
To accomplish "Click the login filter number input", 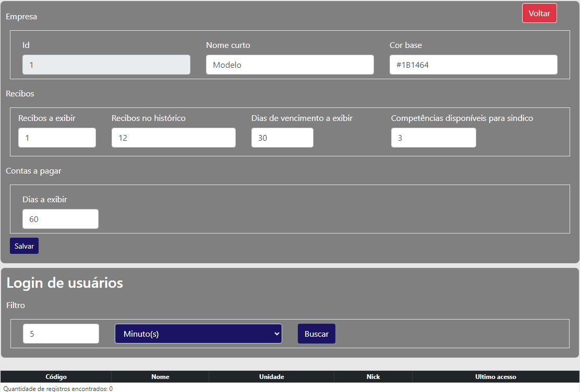I will (x=61, y=334).
